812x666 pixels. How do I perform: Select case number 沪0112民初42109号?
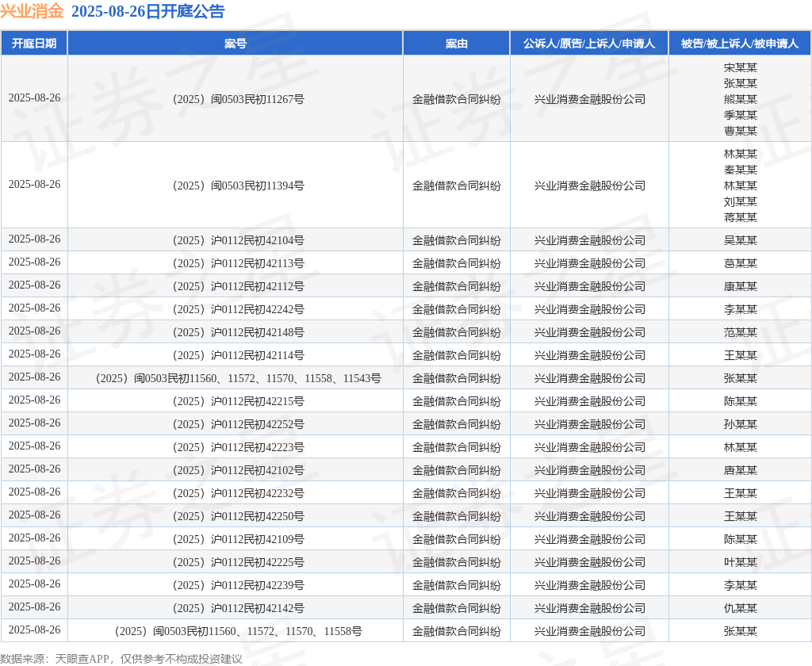(238, 539)
